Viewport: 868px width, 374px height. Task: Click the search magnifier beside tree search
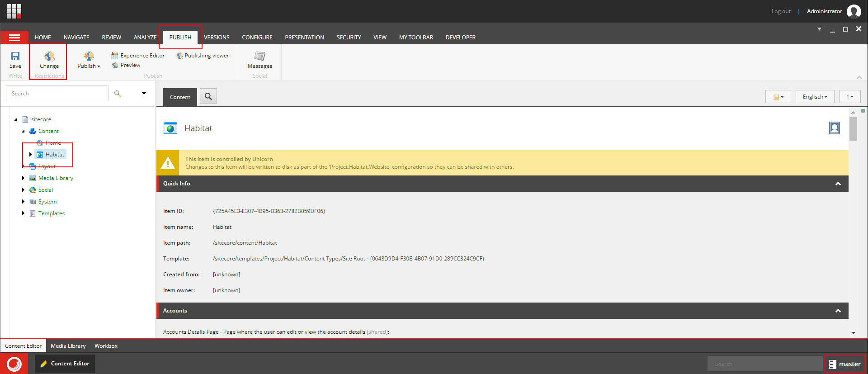pyautogui.click(x=118, y=94)
